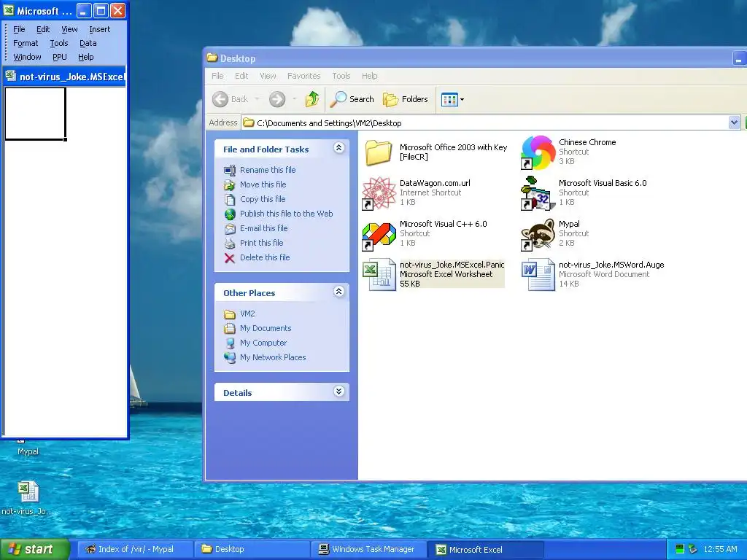
Task: Click Excel workbook icon beside not-virus_Joke title
Action: (10, 76)
